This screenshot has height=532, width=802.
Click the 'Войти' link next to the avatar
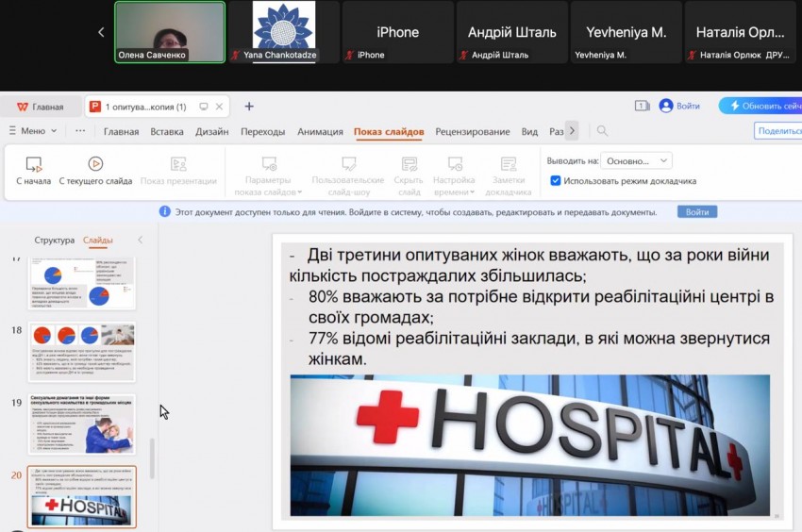click(688, 106)
